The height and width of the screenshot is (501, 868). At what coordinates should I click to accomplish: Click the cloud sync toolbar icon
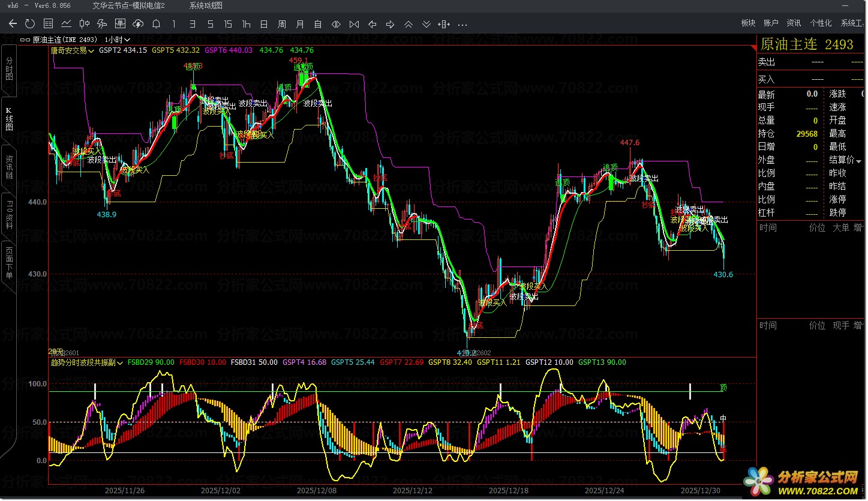[x=138, y=24]
